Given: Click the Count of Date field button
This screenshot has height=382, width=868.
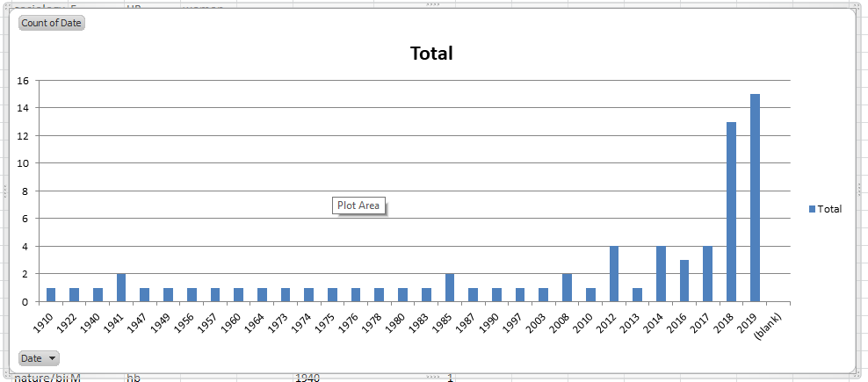Looking at the screenshot, I should (51, 23).
